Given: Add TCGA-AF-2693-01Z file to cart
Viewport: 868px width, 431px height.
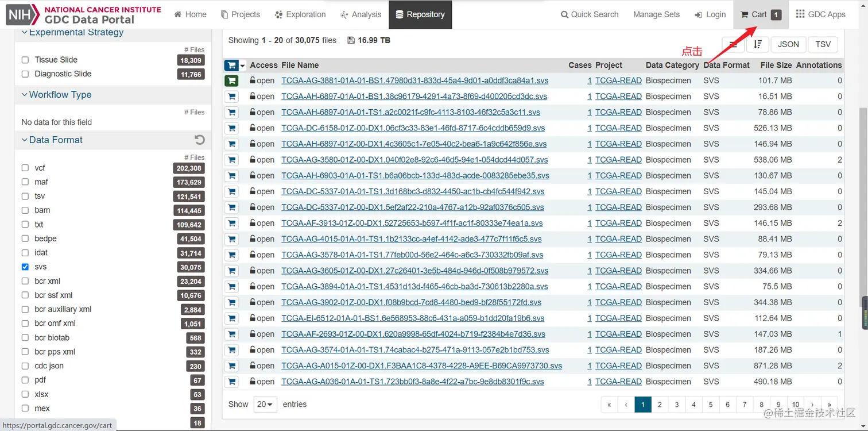Looking at the screenshot, I should click(231, 334).
